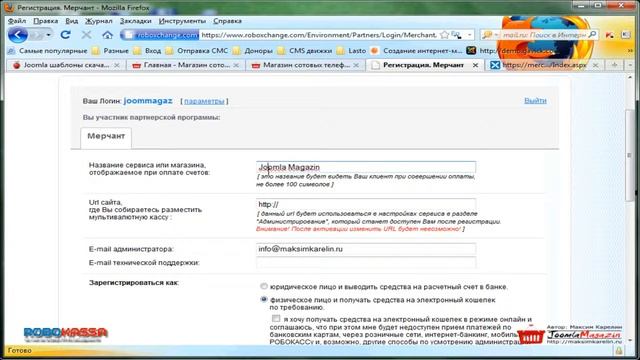Select the Мерчант page tab

tap(106, 136)
